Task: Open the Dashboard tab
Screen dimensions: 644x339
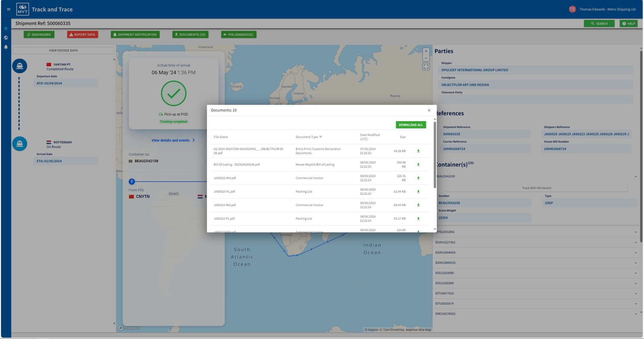Action: 39,35
